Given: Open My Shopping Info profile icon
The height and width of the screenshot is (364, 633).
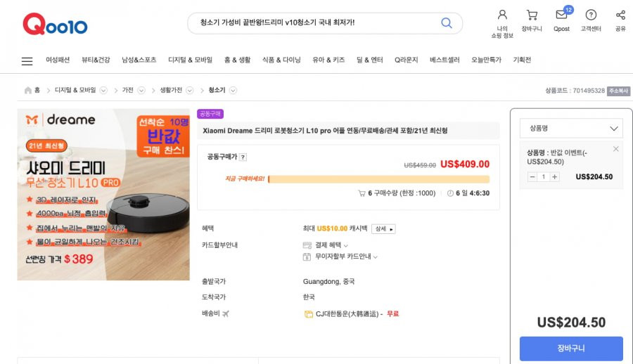Looking at the screenshot, I should coord(502,15).
